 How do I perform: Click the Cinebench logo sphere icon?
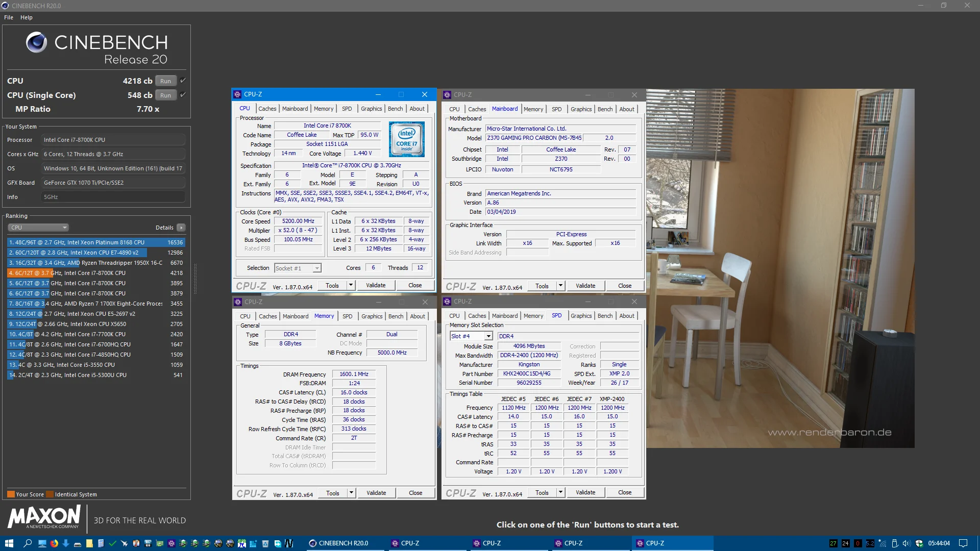click(36, 42)
